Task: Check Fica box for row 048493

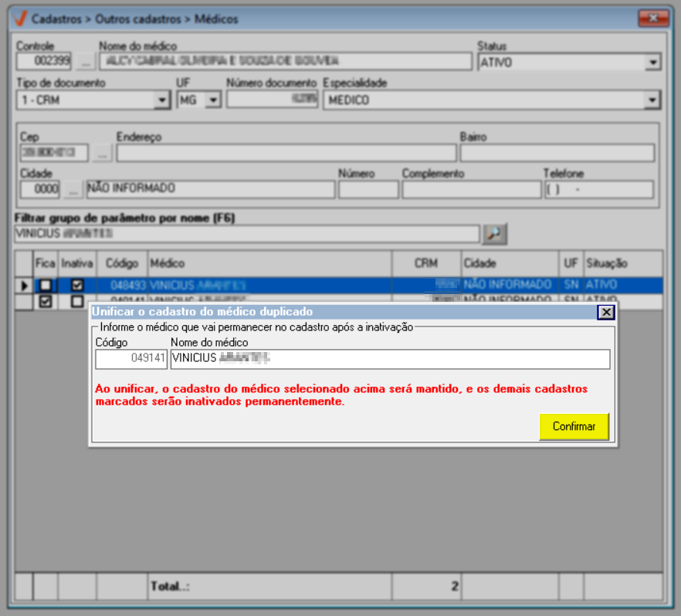Action: [45, 285]
